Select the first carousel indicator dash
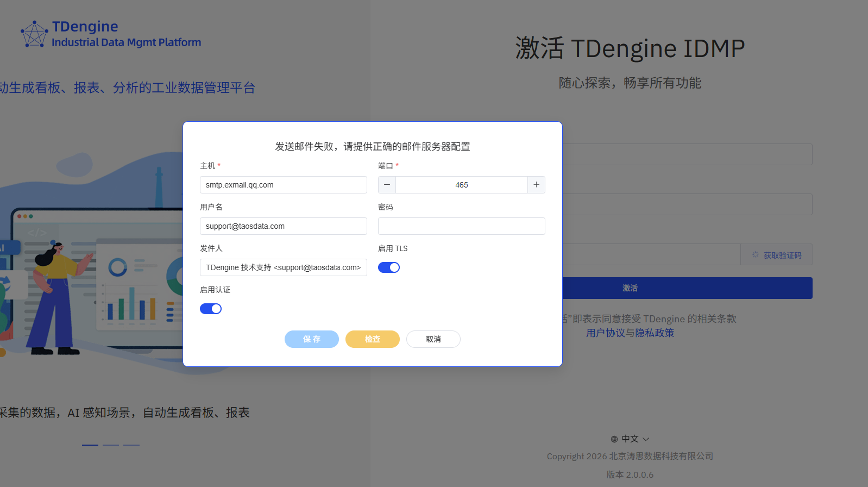The width and height of the screenshot is (868, 487). [90, 445]
